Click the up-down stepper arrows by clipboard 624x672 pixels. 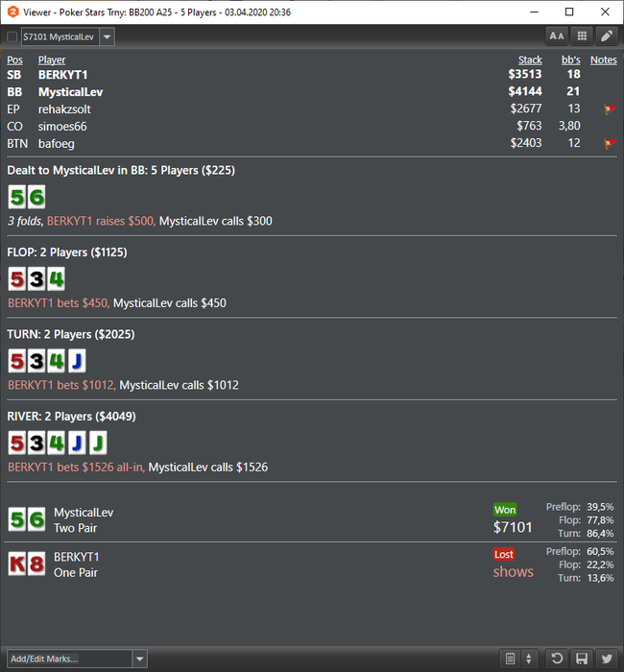point(529,659)
